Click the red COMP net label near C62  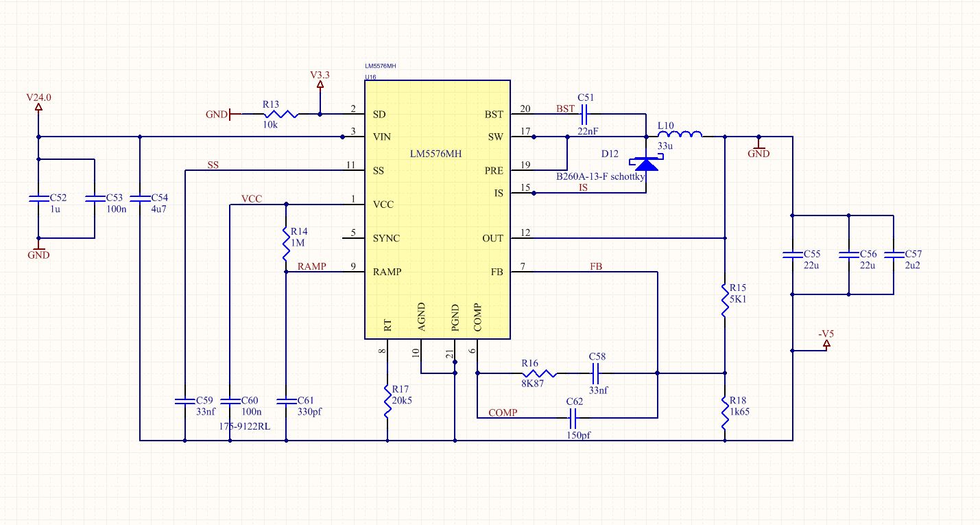coord(503,412)
